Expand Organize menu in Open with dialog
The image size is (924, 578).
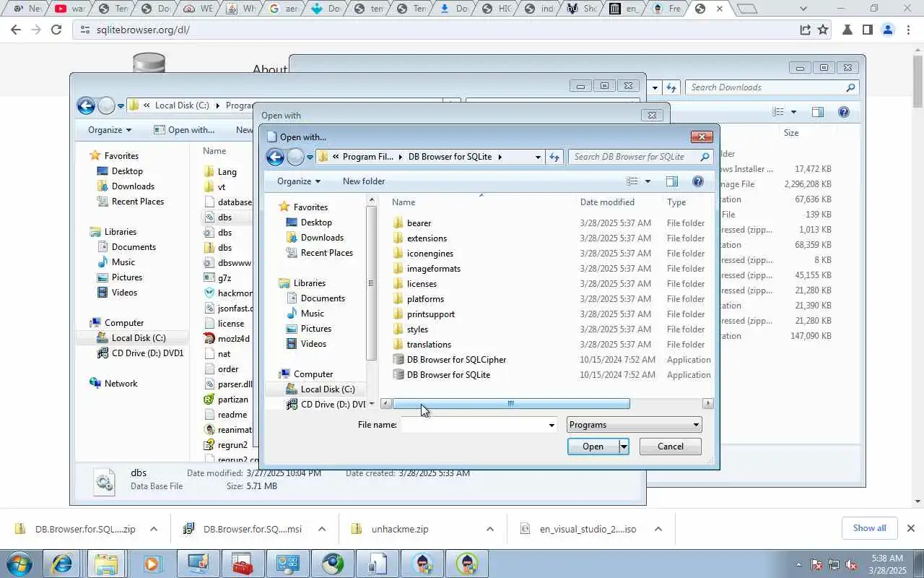(298, 181)
